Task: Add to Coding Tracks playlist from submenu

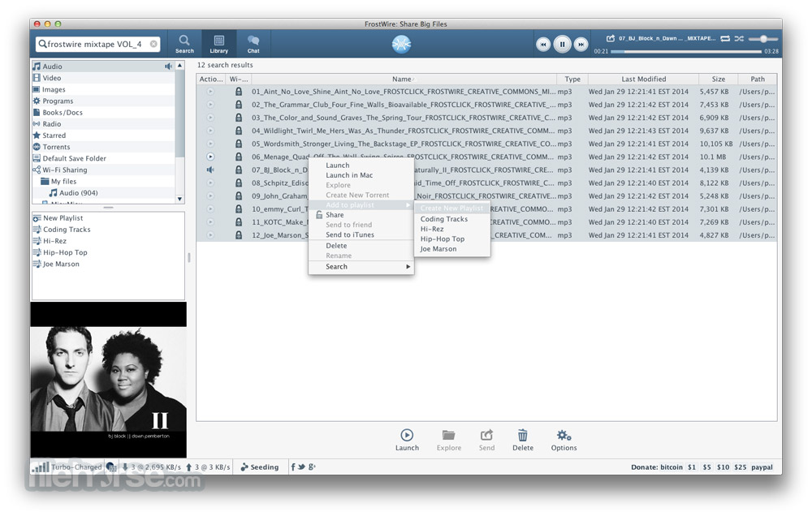Action: (452, 219)
